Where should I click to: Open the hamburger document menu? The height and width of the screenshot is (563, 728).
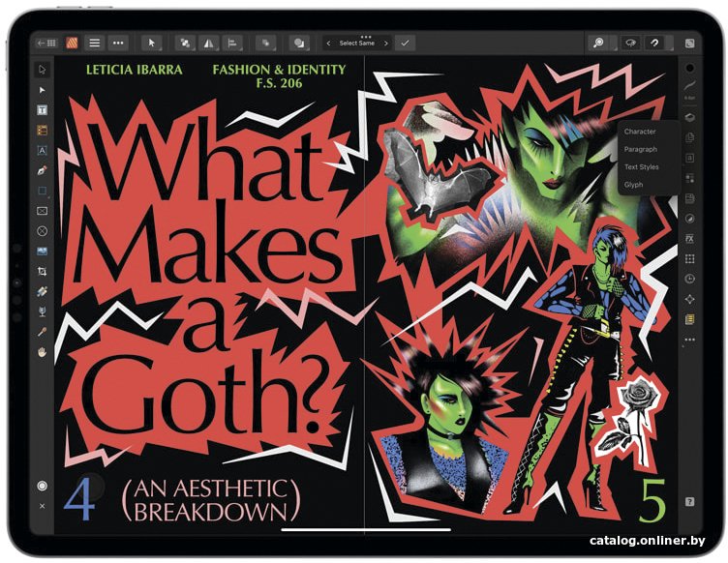94,43
